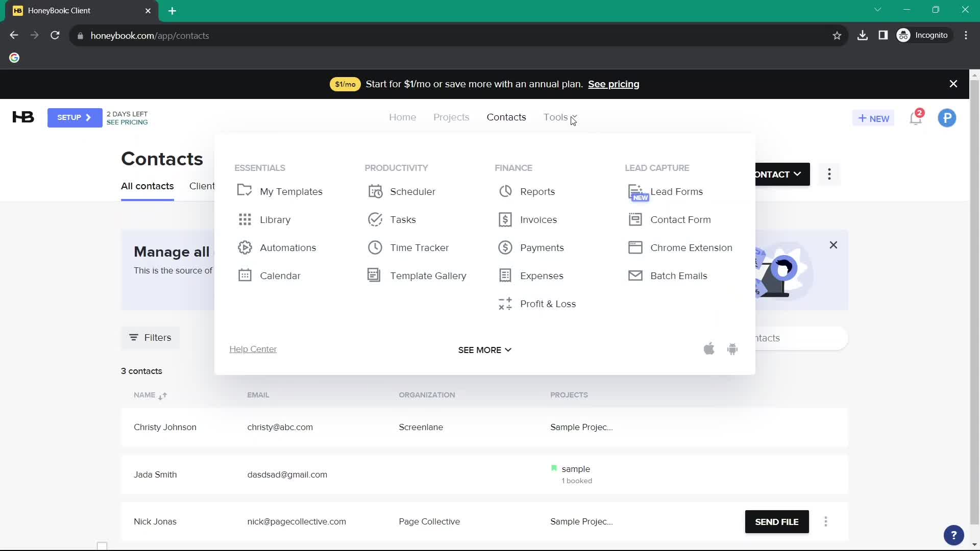
Task: Expand the CONTACT dropdown button
Action: [x=782, y=174]
